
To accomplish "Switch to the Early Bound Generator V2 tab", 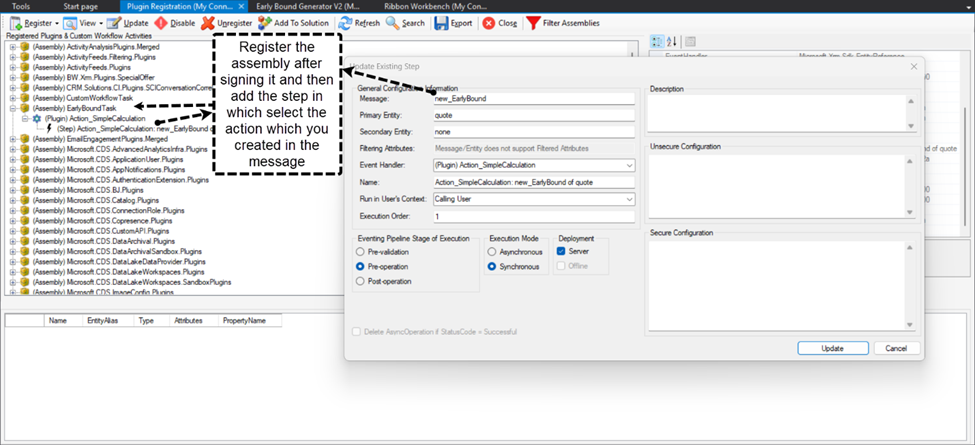I will pyautogui.click(x=308, y=6).
